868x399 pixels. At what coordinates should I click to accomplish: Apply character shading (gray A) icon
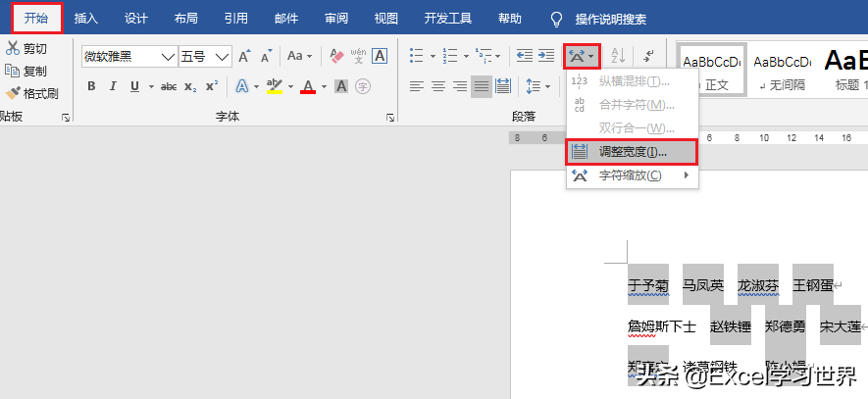[x=341, y=86]
